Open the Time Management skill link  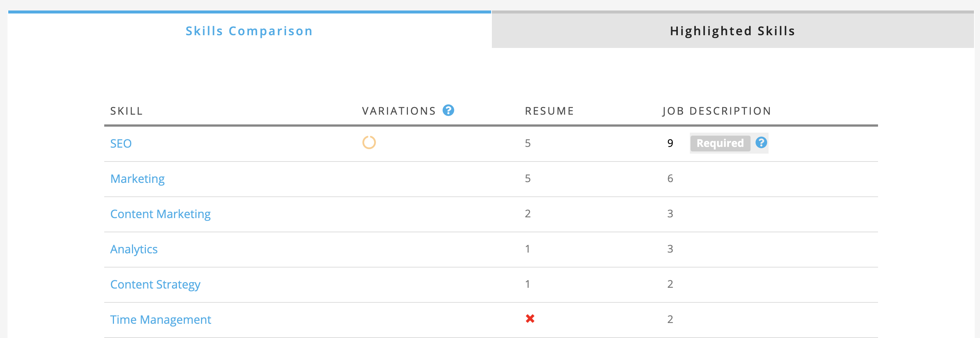tap(160, 319)
